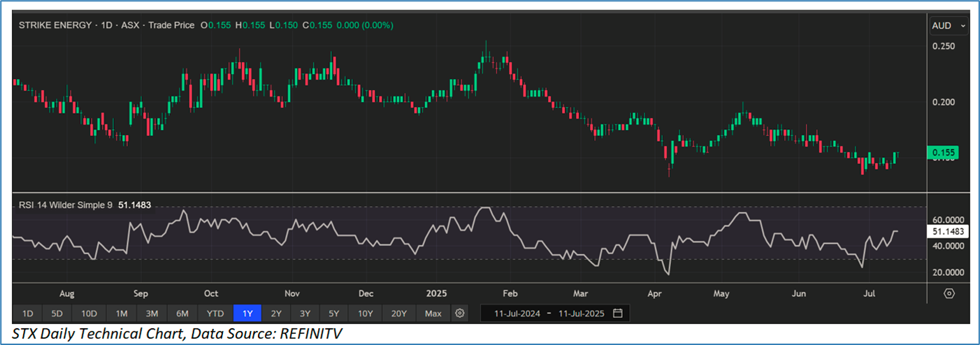
Task: Choose the 1M time range
Action: click(122, 313)
